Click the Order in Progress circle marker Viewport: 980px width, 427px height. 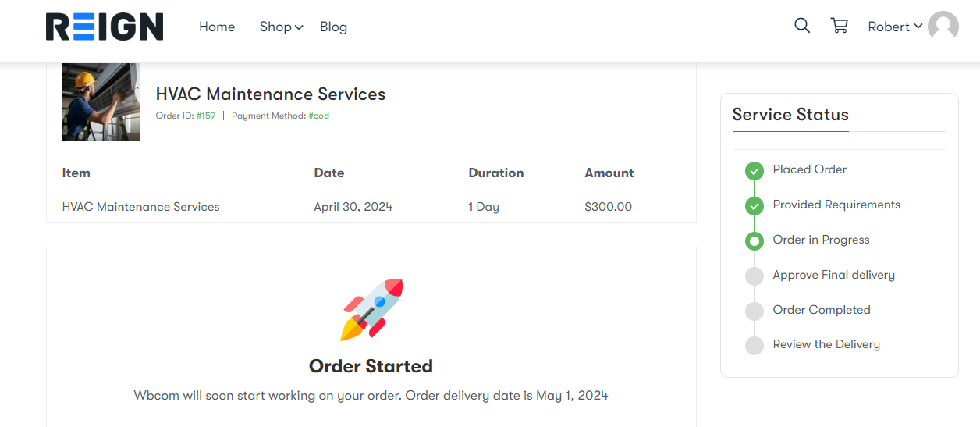(754, 241)
